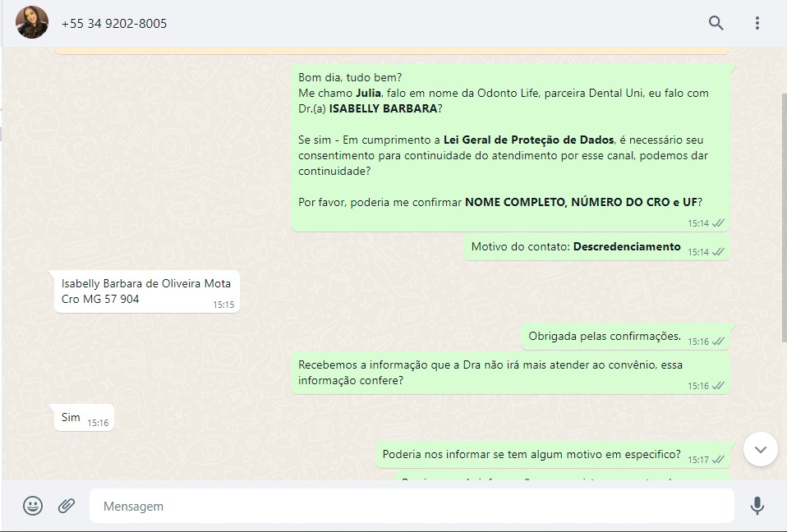The image size is (787, 532).
Task: Focus the Mensagem input field
Action: point(411,507)
